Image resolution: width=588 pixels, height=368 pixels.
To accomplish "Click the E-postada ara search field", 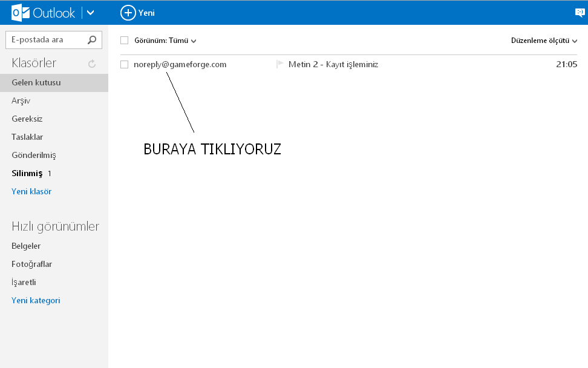I will [45, 40].
